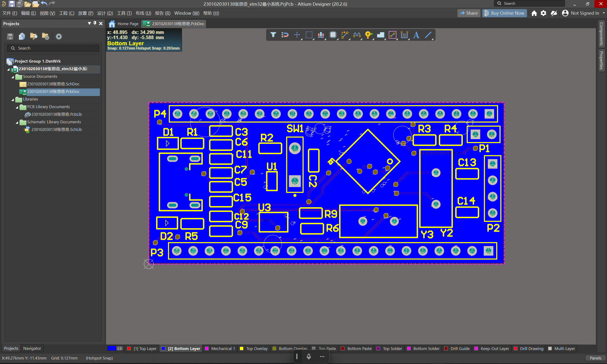Open the 布线 (U) routing menu
This screenshot has height=364, width=607.
[143, 13]
